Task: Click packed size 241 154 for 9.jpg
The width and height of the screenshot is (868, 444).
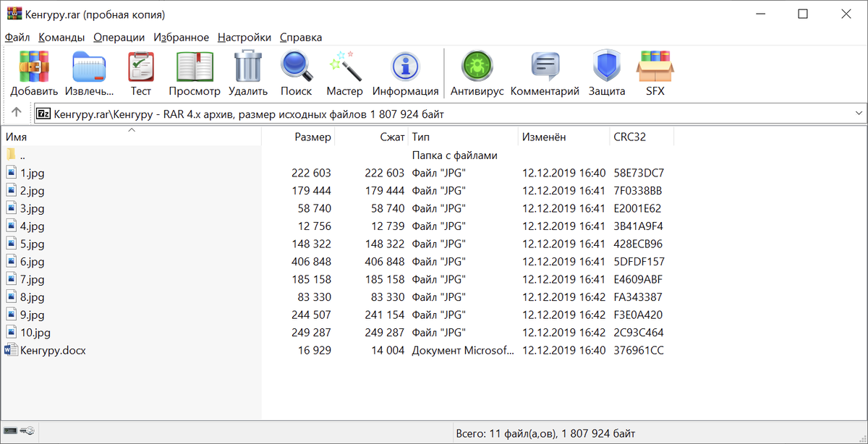Action: click(x=385, y=315)
